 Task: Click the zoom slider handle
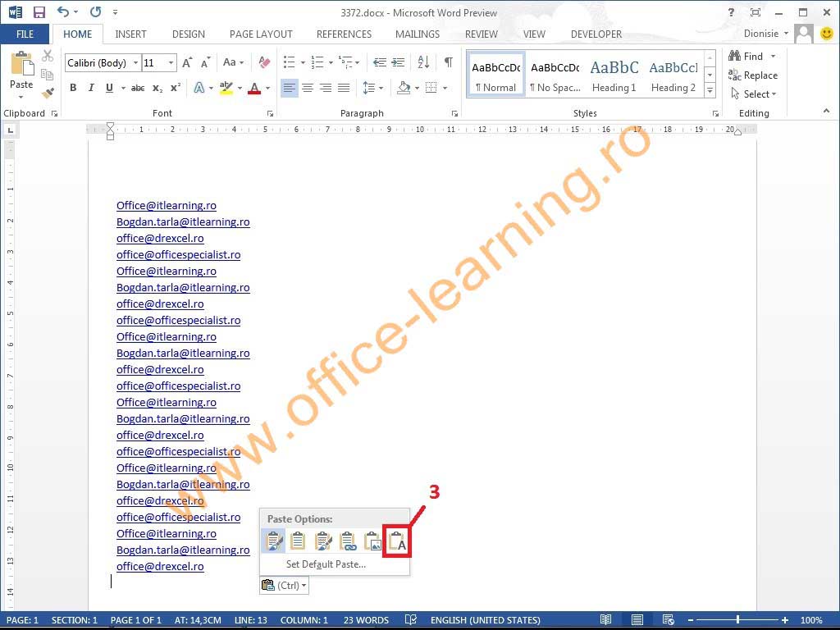[737, 620]
